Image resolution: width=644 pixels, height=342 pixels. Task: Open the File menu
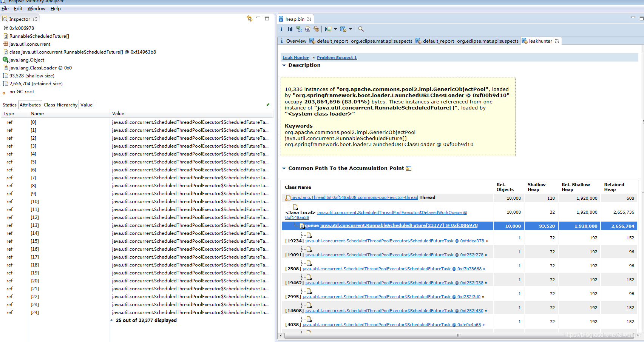[x=5, y=8]
